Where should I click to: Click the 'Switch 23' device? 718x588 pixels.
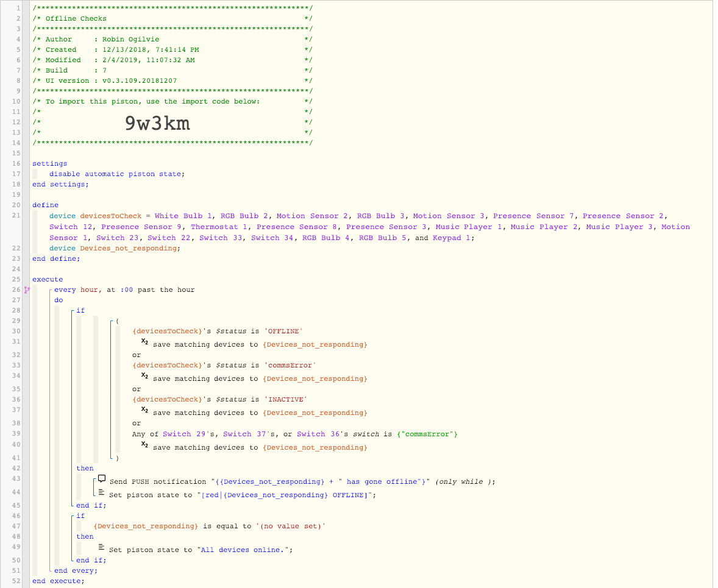pyautogui.click(x=117, y=238)
